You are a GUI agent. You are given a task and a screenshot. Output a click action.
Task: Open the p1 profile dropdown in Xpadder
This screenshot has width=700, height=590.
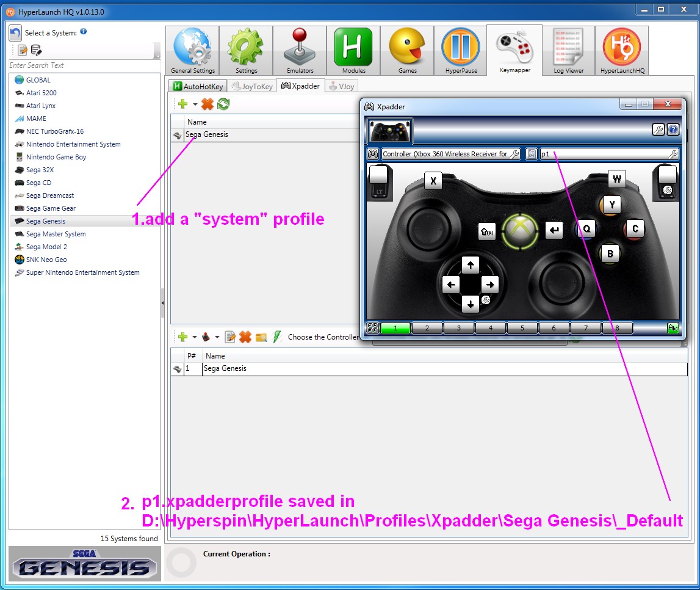tap(609, 154)
